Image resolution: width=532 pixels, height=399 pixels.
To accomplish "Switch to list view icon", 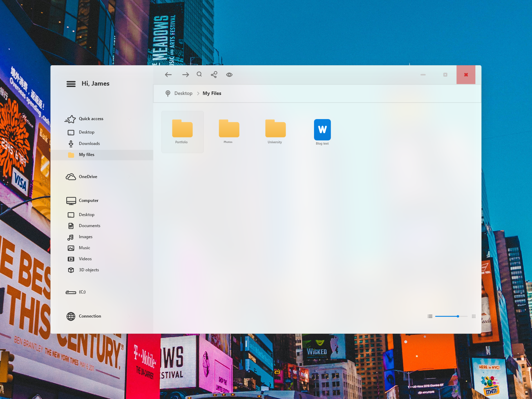I will point(430,316).
